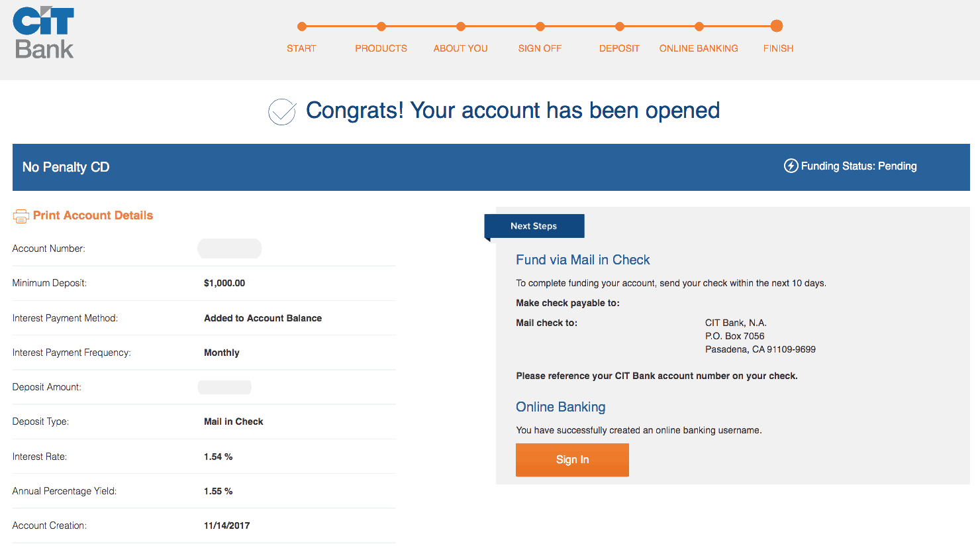Click the DEPOSIT step marker dot

[x=619, y=27]
